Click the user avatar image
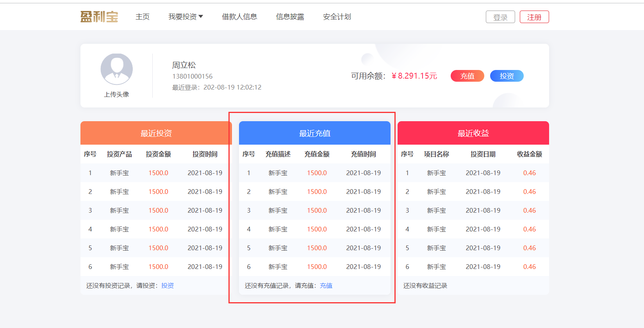The width and height of the screenshot is (644, 328). coord(117,69)
